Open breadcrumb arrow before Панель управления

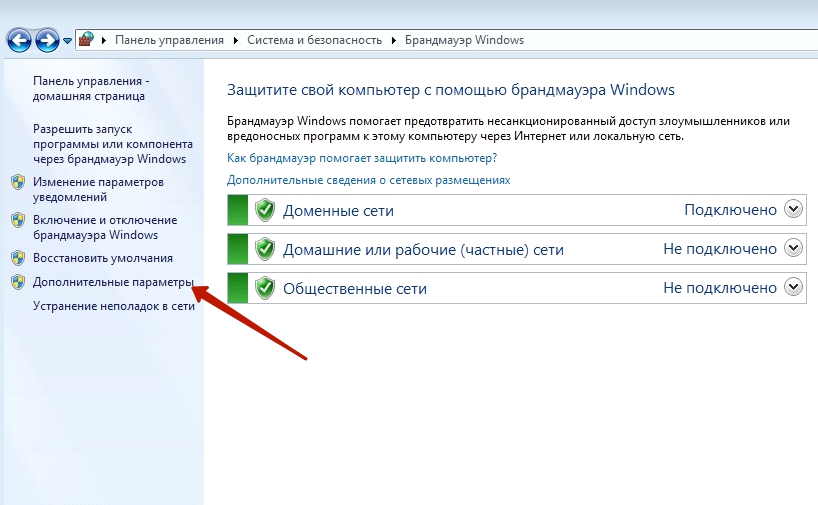pos(104,40)
